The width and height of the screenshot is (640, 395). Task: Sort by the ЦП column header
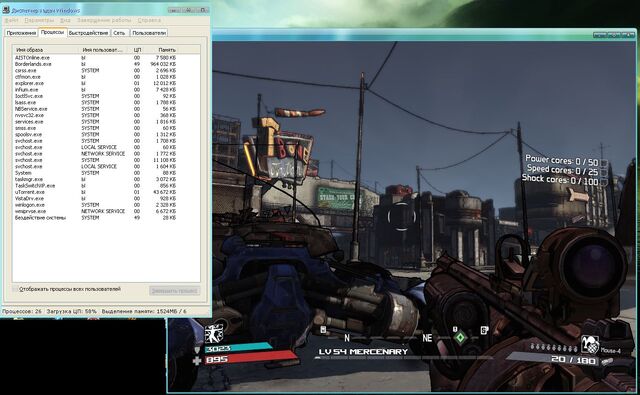(x=138, y=50)
